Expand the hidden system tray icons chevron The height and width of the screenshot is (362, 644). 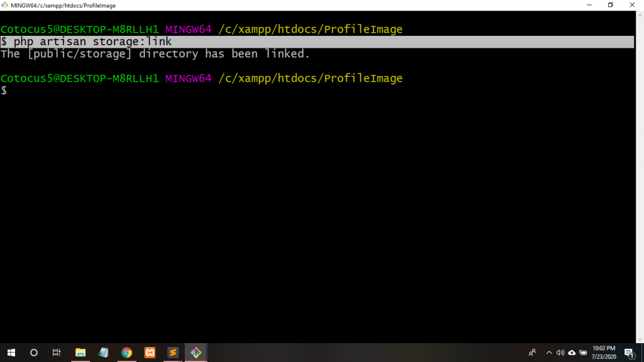(549, 353)
